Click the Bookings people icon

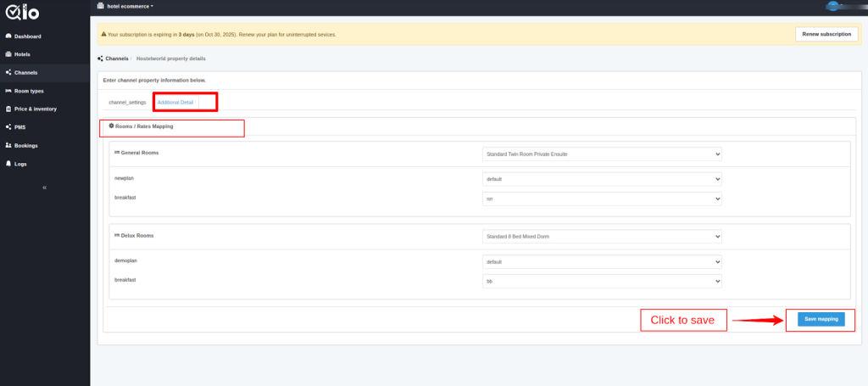8,145
